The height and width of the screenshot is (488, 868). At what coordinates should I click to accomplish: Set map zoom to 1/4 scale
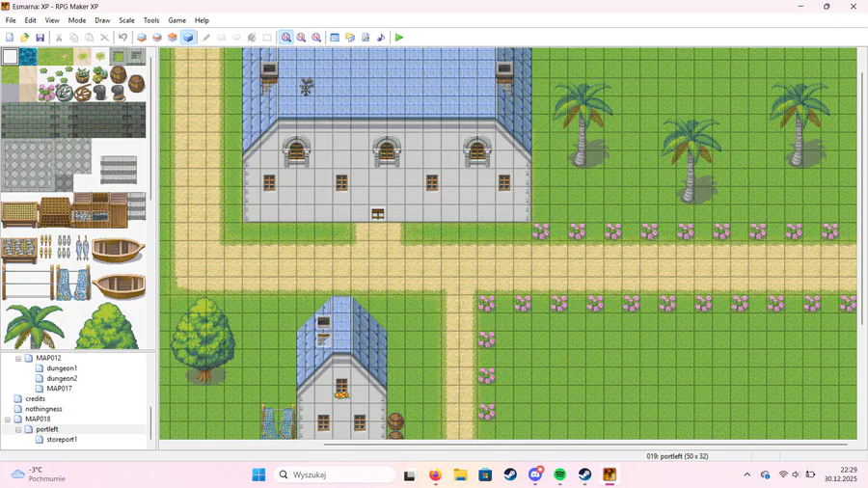(x=316, y=38)
